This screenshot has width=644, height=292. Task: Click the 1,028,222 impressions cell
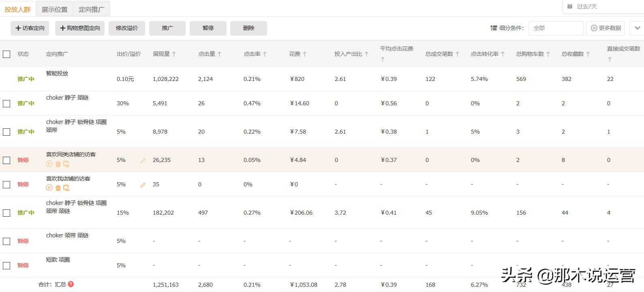point(166,79)
